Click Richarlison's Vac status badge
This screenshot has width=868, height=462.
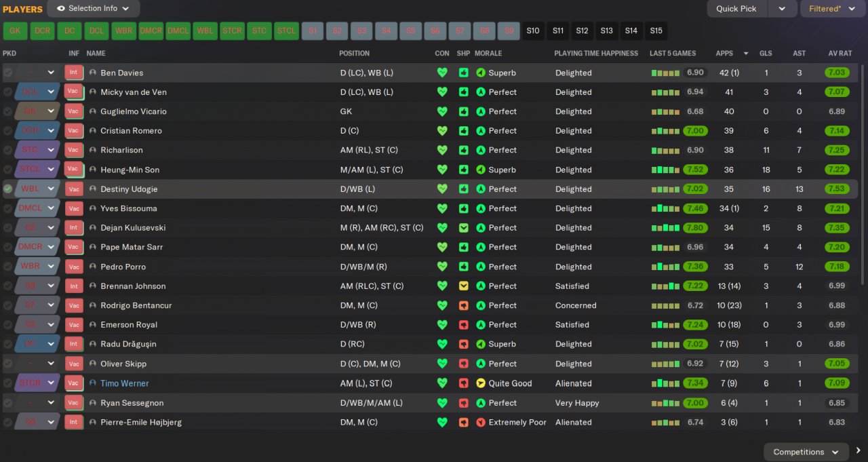pyautogui.click(x=74, y=150)
